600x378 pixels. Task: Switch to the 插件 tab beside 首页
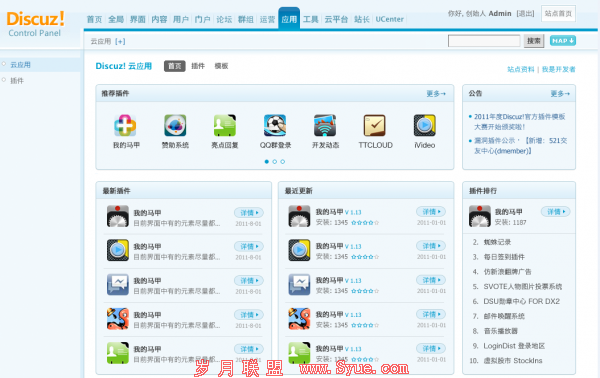[x=198, y=66]
